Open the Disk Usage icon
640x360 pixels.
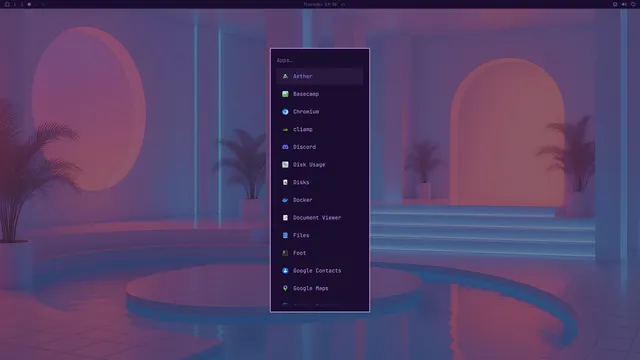[285, 164]
